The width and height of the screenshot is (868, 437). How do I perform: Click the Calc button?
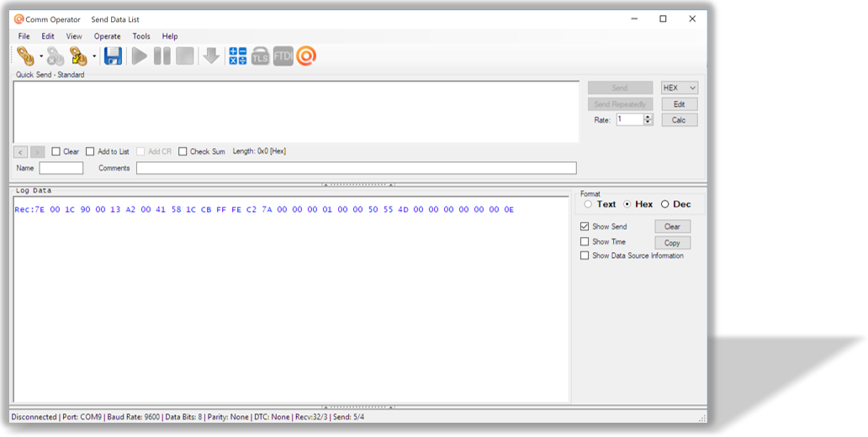click(x=680, y=120)
